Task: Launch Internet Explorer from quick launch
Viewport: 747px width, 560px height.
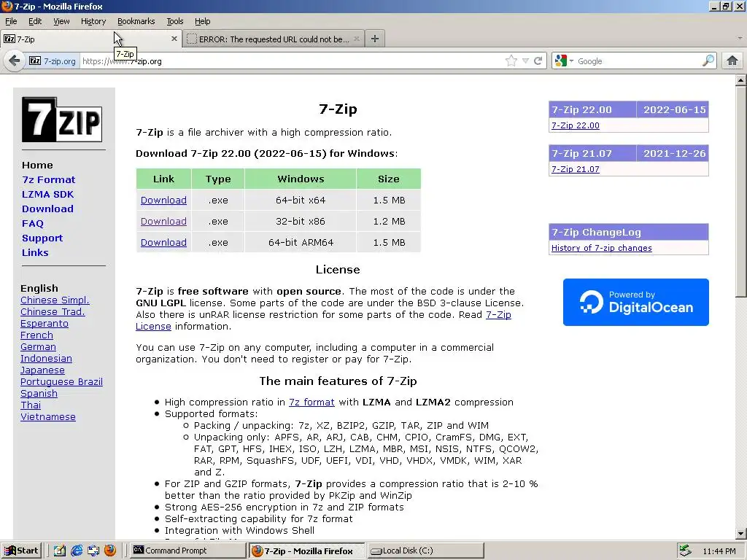Action: (76, 551)
